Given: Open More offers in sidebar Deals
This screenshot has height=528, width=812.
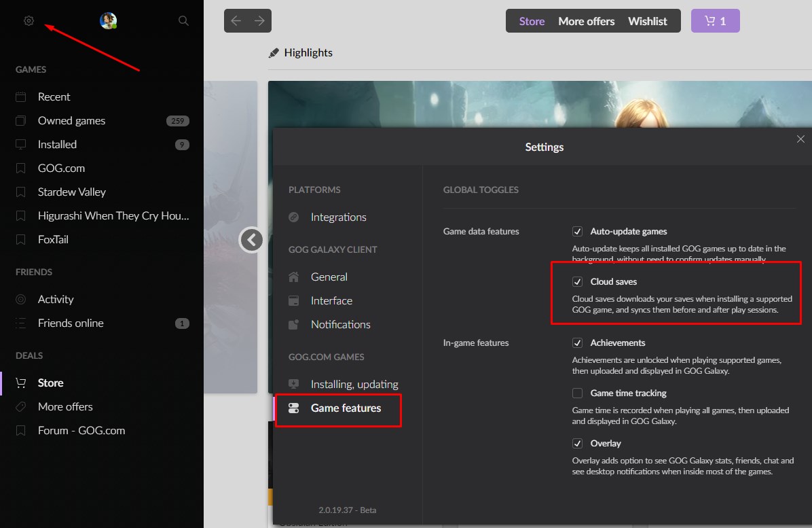Looking at the screenshot, I should point(65,407).
